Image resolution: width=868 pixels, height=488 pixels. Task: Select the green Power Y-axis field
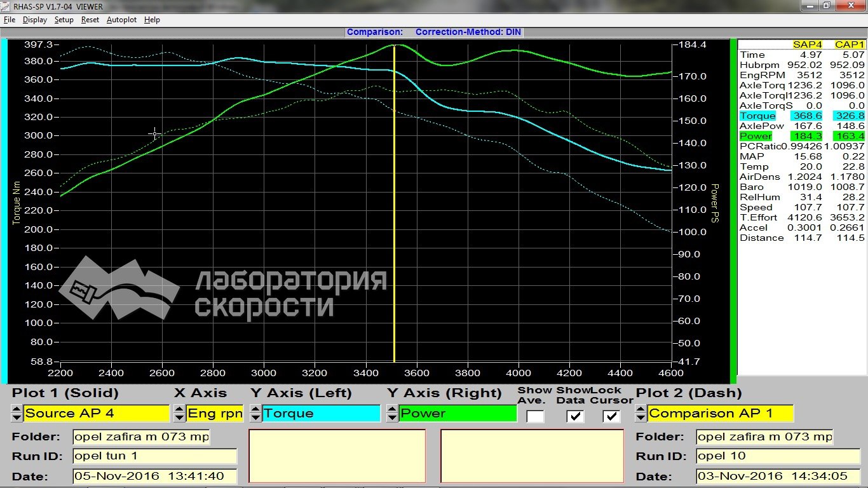click(458, 414)
